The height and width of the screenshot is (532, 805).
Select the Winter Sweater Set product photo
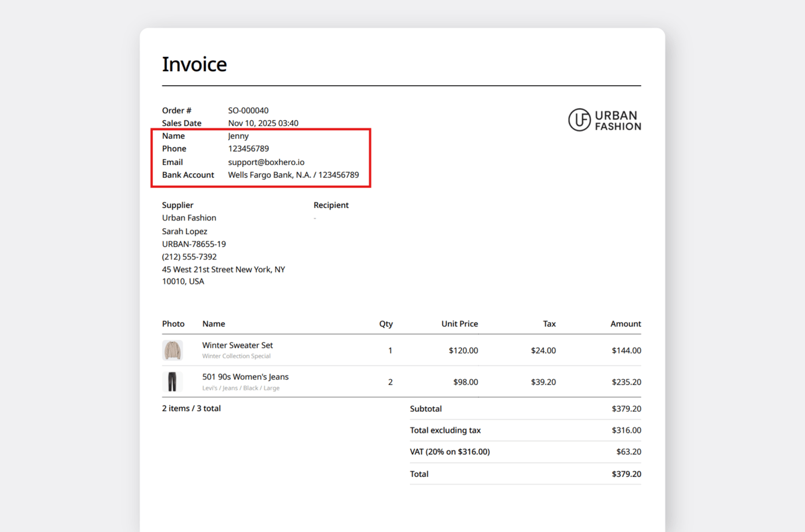click(172, 350)
